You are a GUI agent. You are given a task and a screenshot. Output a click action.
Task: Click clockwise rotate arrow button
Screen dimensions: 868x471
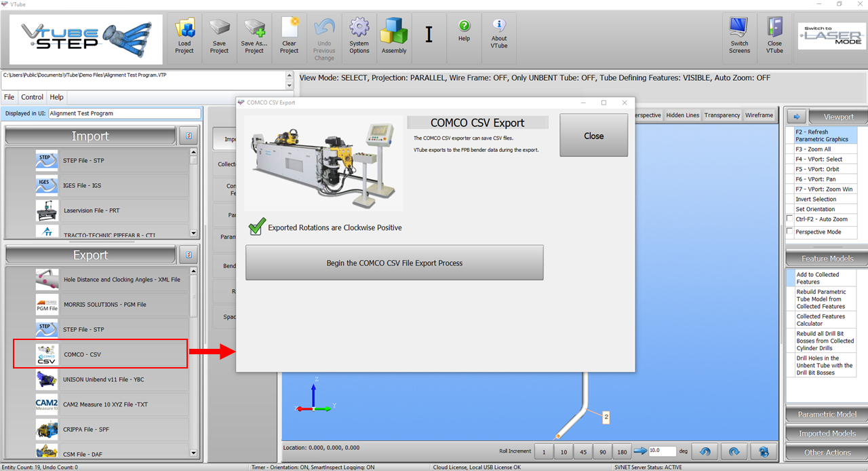pos(734,451)
